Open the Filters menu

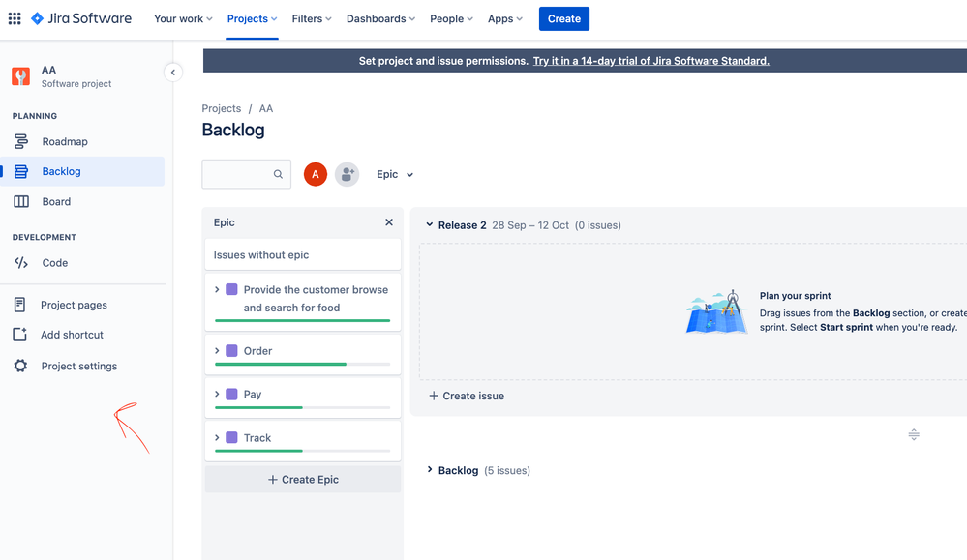[x=312, y=18]
